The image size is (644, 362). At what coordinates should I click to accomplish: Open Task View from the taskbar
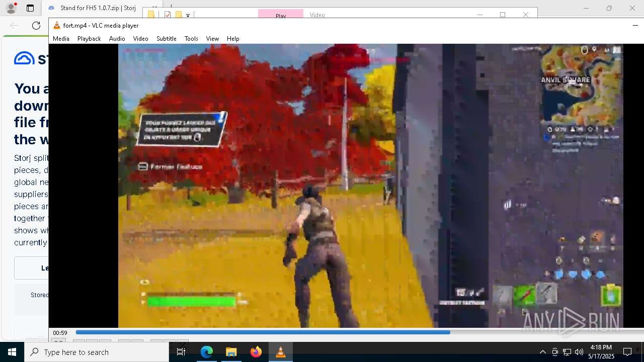181,352
